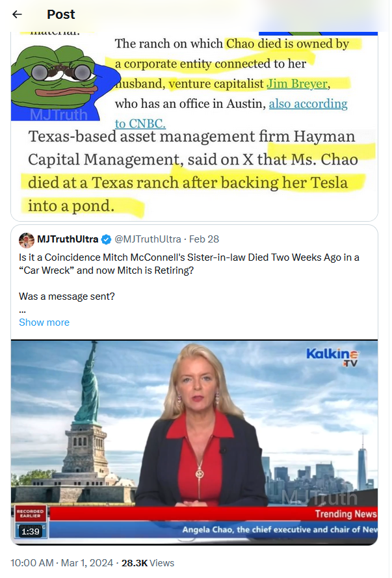Click the blue verified badge

click(x=106, y=240)
